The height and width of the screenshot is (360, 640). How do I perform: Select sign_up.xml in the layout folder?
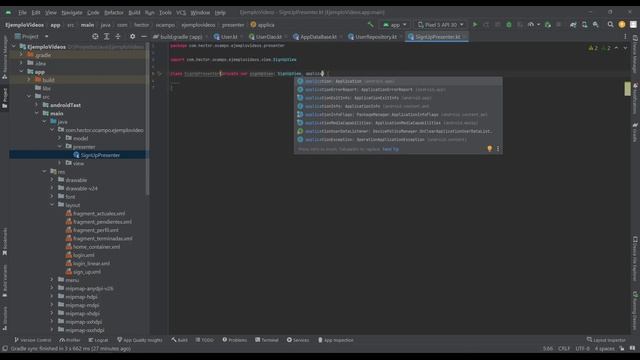click(x=83, y=271)
